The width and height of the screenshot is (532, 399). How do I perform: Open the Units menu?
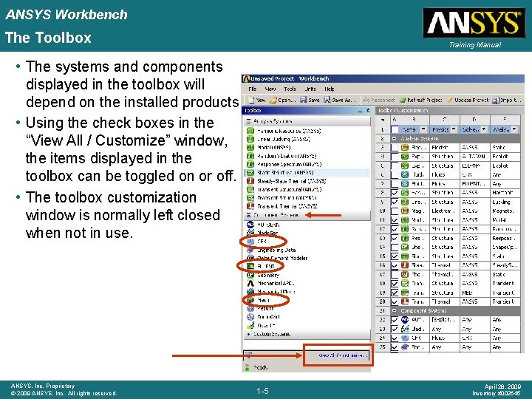pos(310,89)
